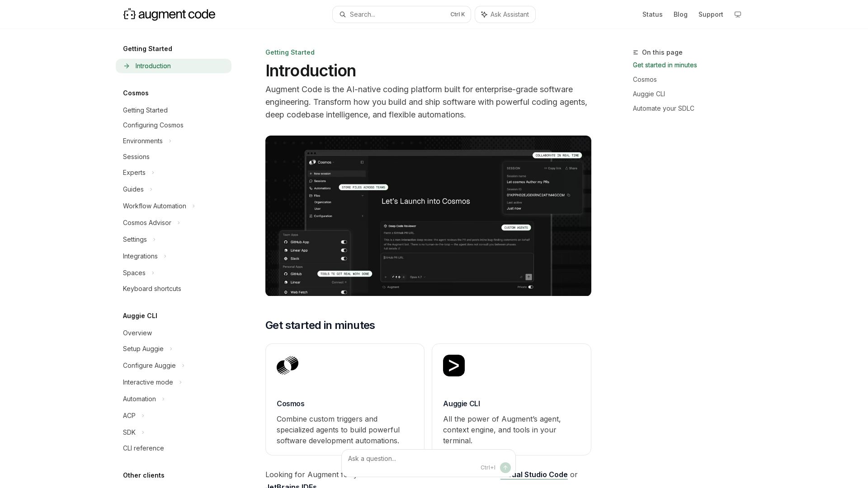Expand the Experts section

point(153,173)
